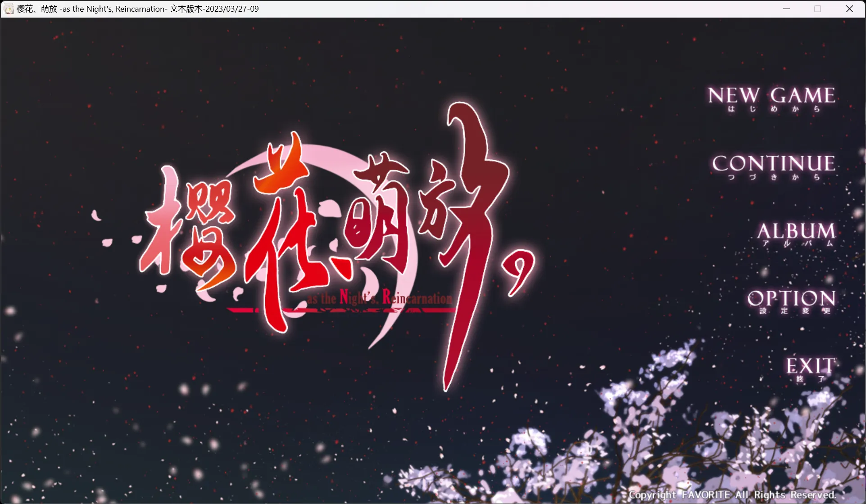Close the game window

[849, 9]
